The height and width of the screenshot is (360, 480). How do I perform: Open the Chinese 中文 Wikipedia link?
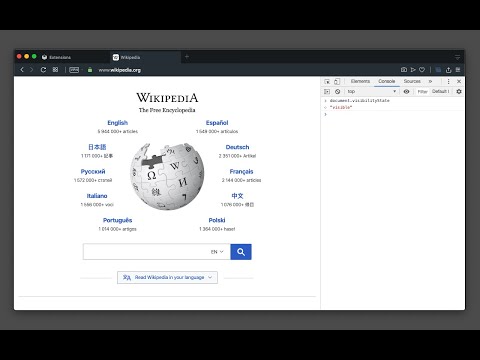click(x=237, y=196)
